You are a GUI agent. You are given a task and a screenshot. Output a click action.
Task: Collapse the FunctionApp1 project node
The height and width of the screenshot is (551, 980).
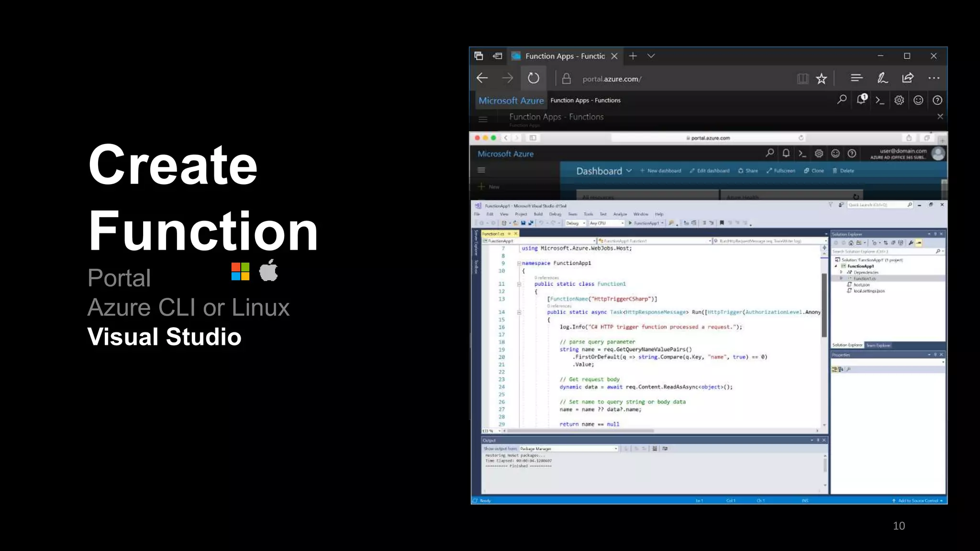click(x=836, y=266)
